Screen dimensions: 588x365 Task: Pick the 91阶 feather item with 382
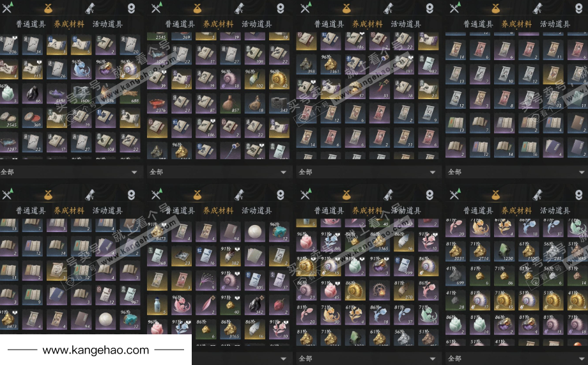[230, 256]
